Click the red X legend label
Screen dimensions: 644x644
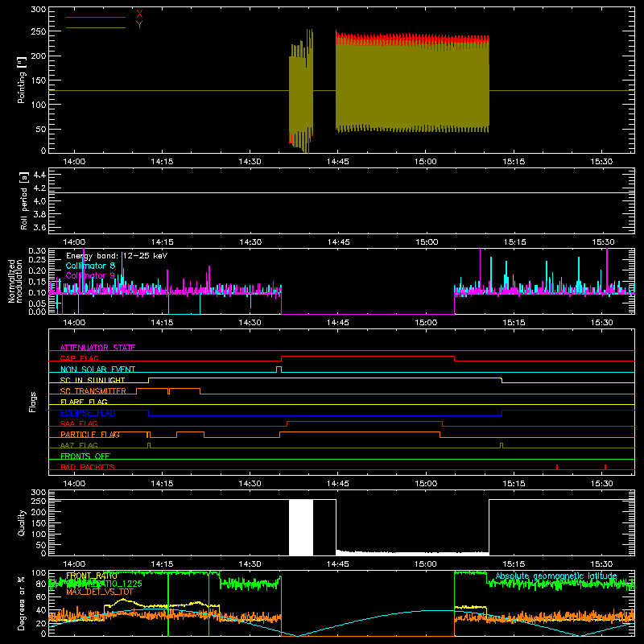coord(139,14)
